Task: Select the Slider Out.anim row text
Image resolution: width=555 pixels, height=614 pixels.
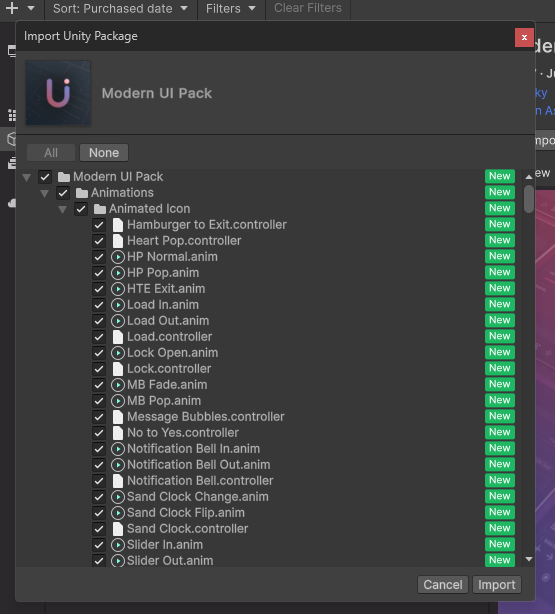Action: [x=170, y=561]
